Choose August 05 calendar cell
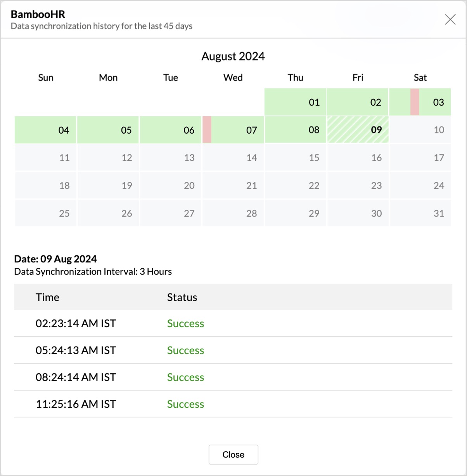This screenshot has width=467, height=476. click(108, 130)
